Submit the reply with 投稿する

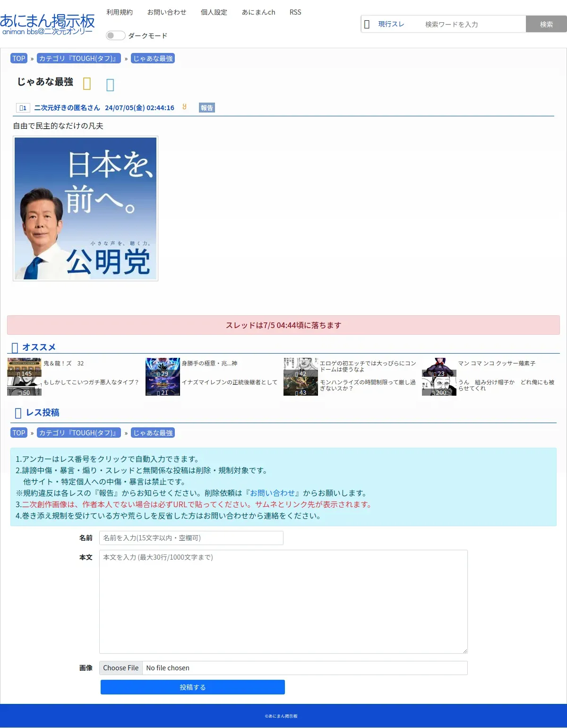coord(193,687)
